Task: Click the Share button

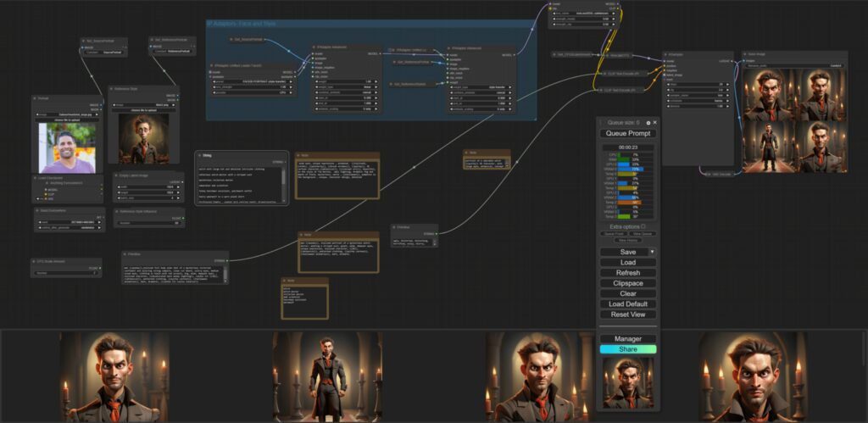Action: (x=627, y=348)
